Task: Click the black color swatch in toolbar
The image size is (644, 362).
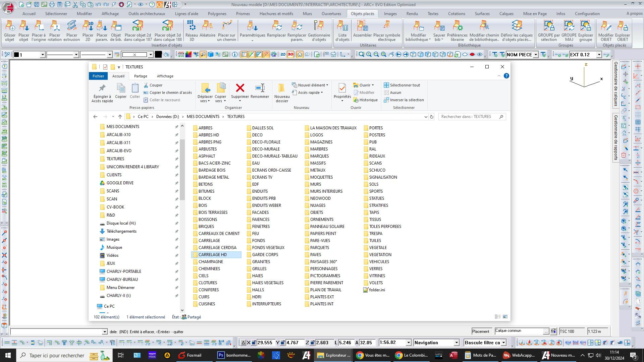Action: tap(158, 55)
